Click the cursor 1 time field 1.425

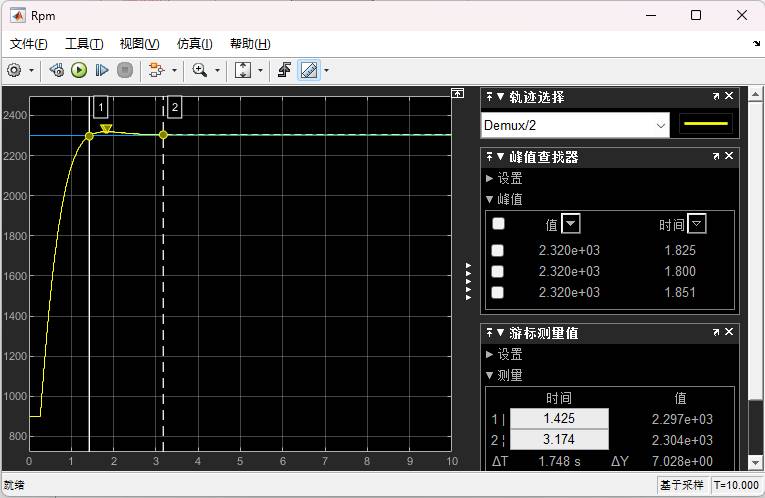559,419
